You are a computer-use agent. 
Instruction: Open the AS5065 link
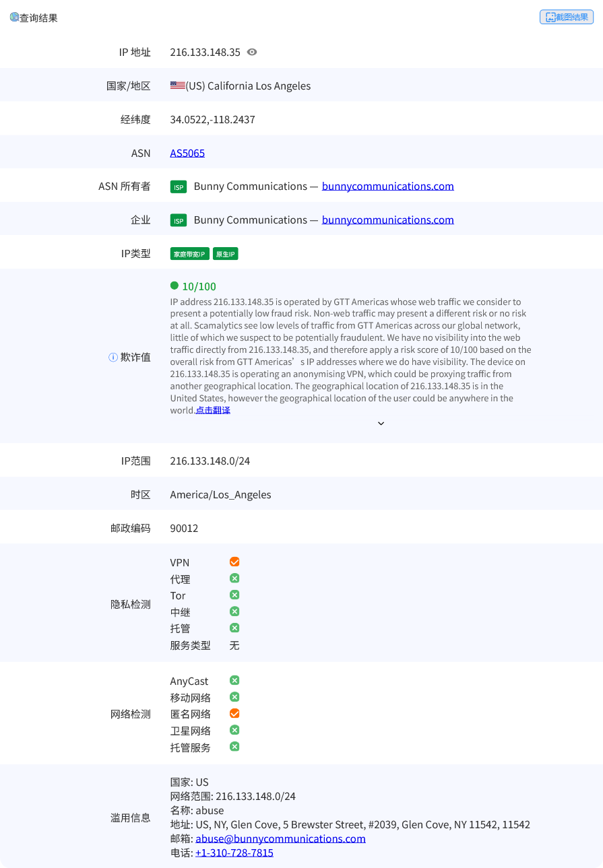187,153
